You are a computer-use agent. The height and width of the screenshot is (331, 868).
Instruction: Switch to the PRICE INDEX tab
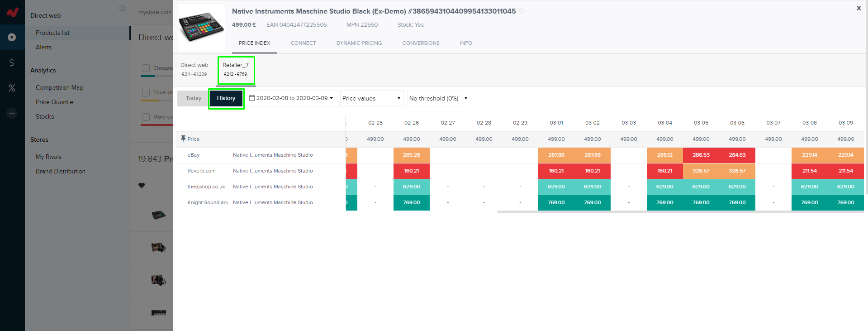(x=255, y=43)
